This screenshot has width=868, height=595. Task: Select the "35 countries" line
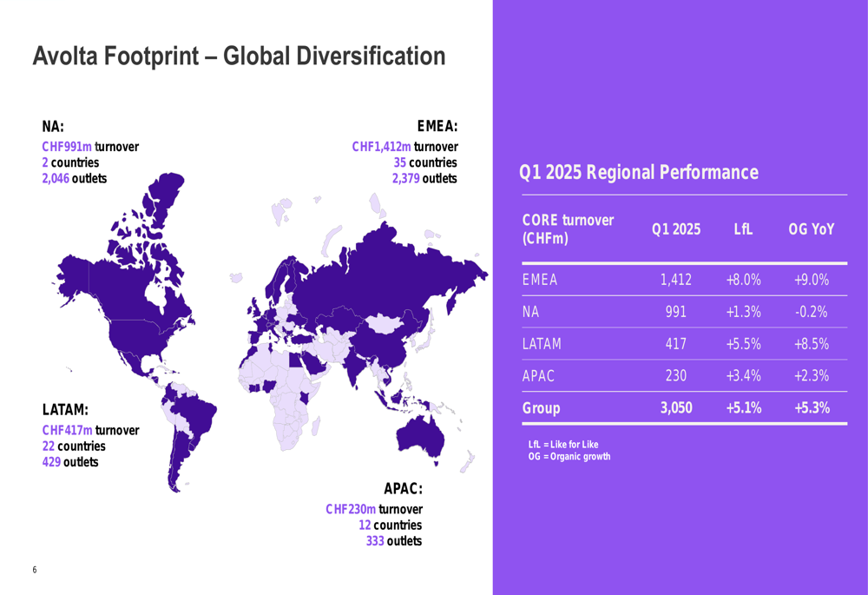[x=425, y=163]
